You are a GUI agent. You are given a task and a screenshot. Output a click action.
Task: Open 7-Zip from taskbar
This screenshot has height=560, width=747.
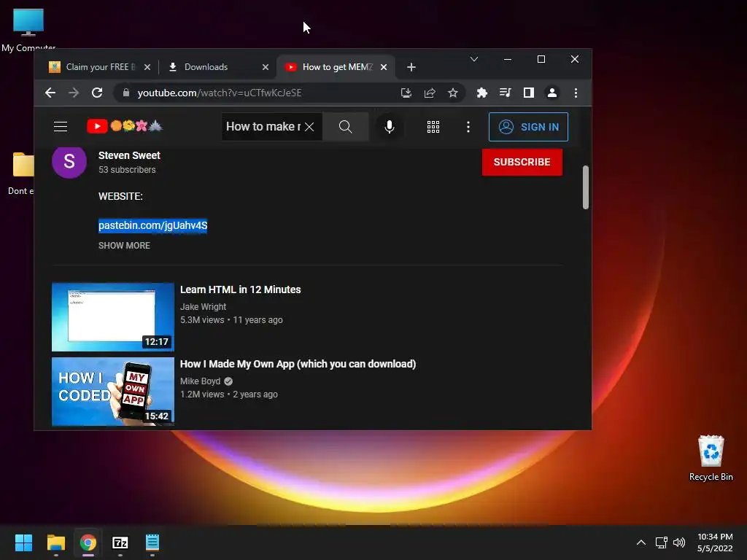(x=120, y=542)
